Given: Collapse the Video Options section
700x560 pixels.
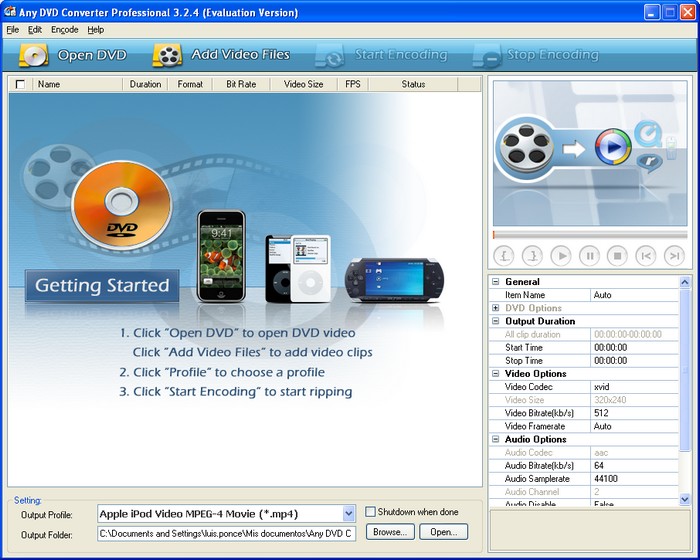Looking at the screenshot, I should pyautogui.click(x=495, y=374).
